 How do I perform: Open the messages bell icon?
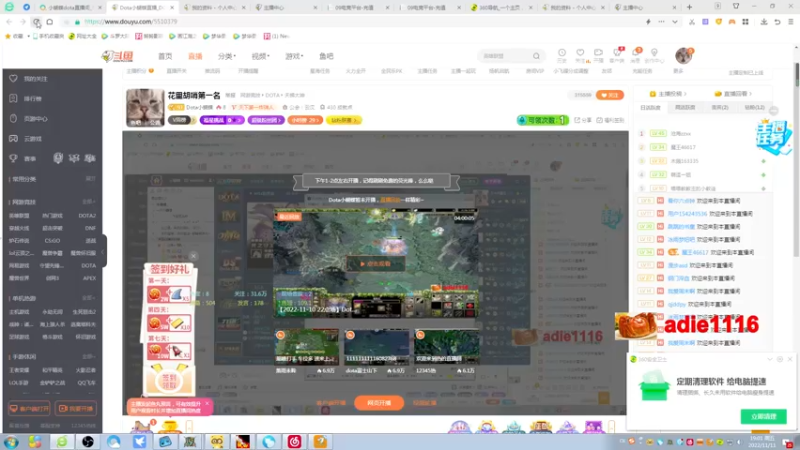(636, 55)
